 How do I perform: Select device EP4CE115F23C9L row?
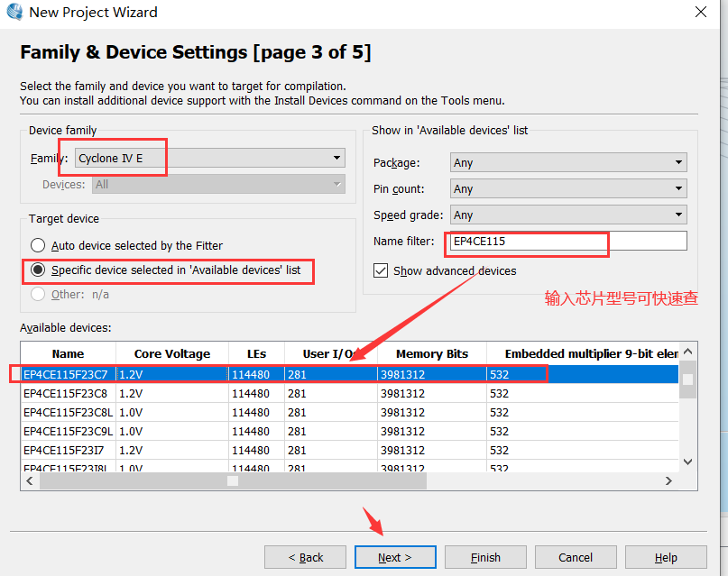[x=349, y=431]
